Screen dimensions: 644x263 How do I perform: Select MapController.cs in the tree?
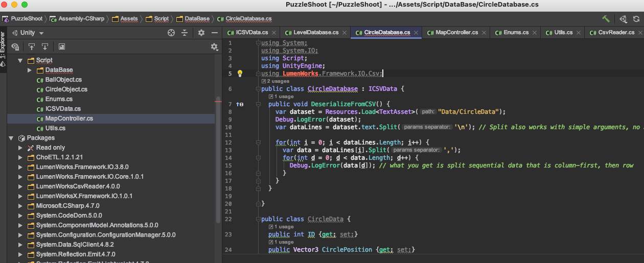point(69,118)
